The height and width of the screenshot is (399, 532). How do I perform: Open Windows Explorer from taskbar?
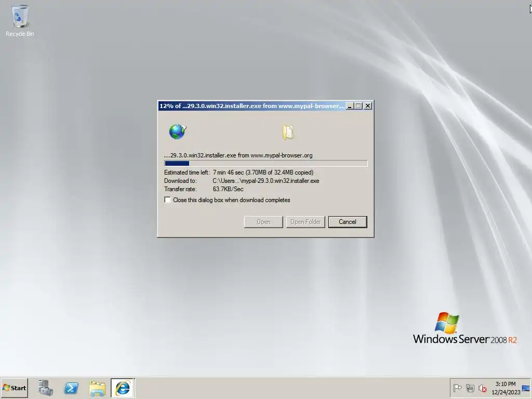point(97,388)
